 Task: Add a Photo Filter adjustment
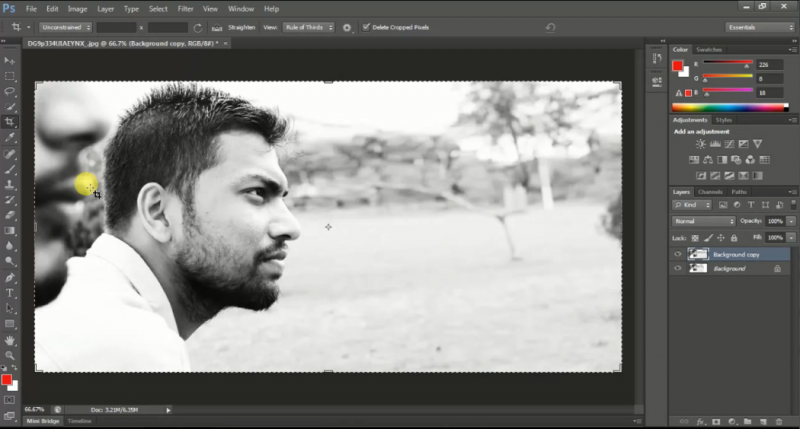[x=736, y=160]
